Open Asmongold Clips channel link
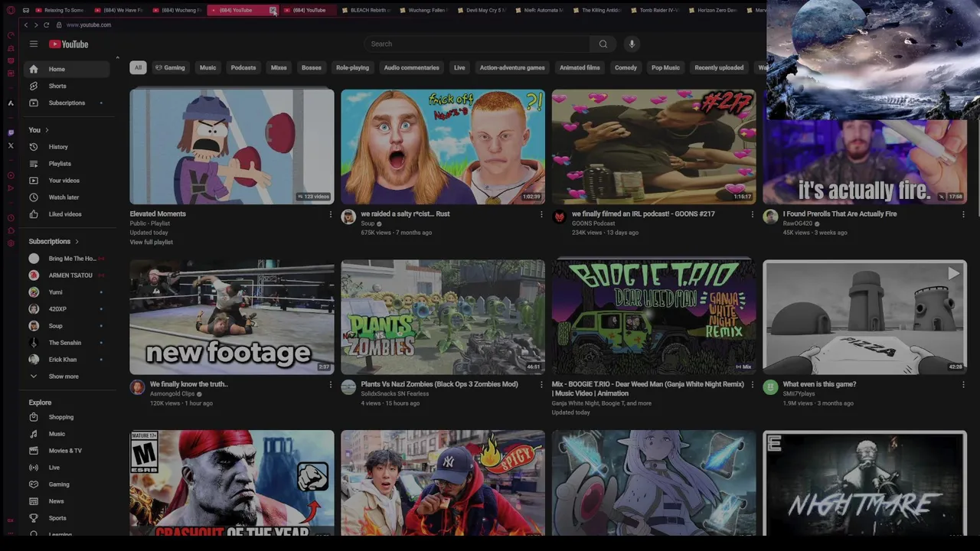This screenshot has height=551, width=980. (172, 394)
